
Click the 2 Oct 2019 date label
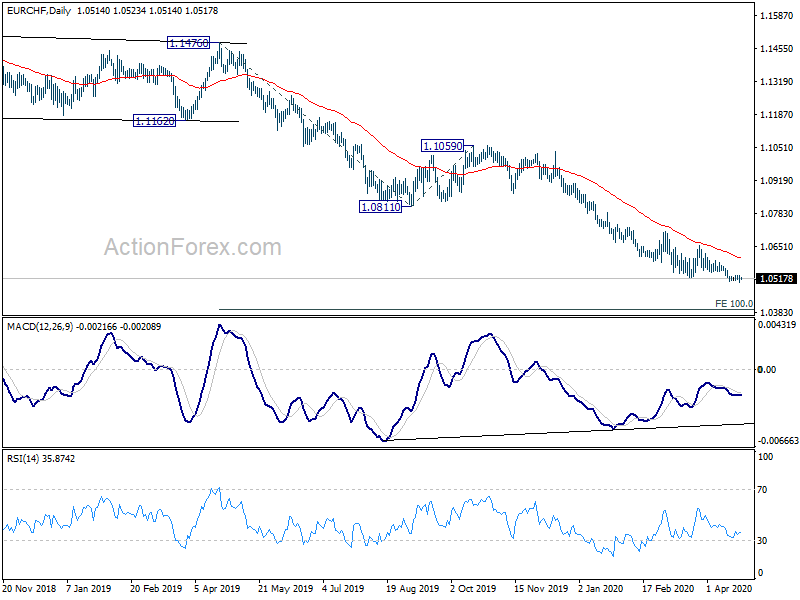click(473, 588)
